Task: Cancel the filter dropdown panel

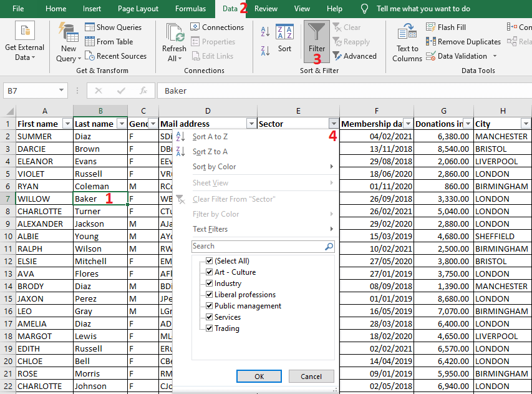Action: [x=311, y=377]
